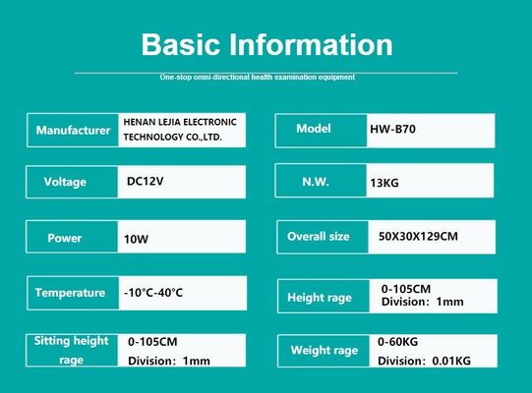Select the Weight rage label cell
Image resolution: width=532 pixels, height=393 pixels.
(x=324, y=351)
